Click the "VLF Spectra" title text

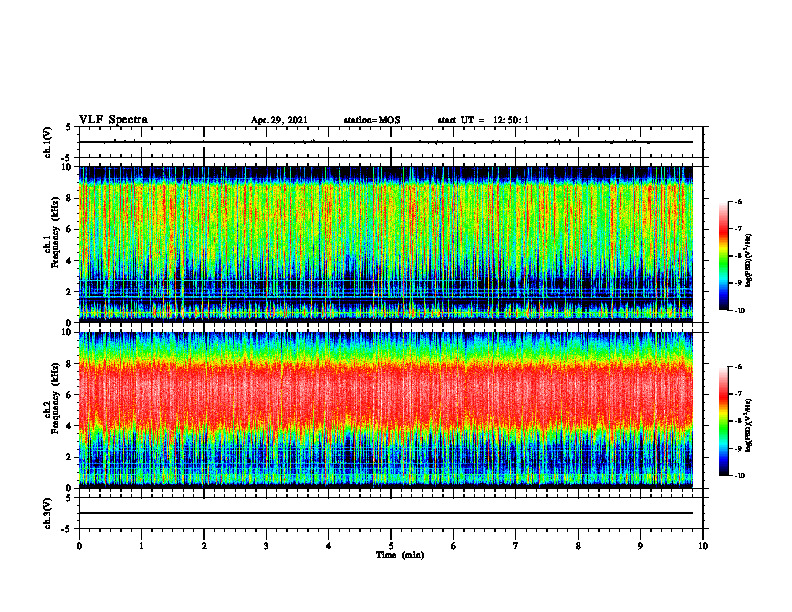[113, 120]
